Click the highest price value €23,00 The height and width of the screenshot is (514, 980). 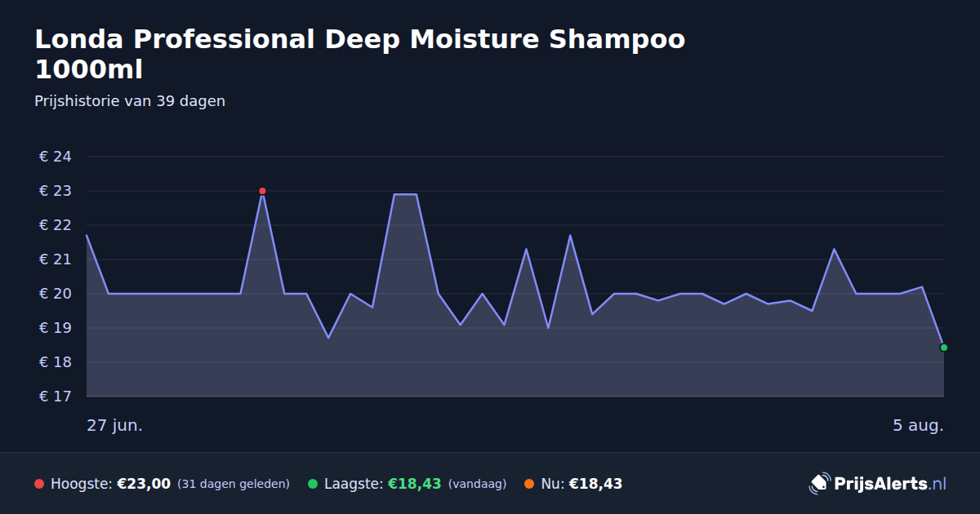(144, 484)
